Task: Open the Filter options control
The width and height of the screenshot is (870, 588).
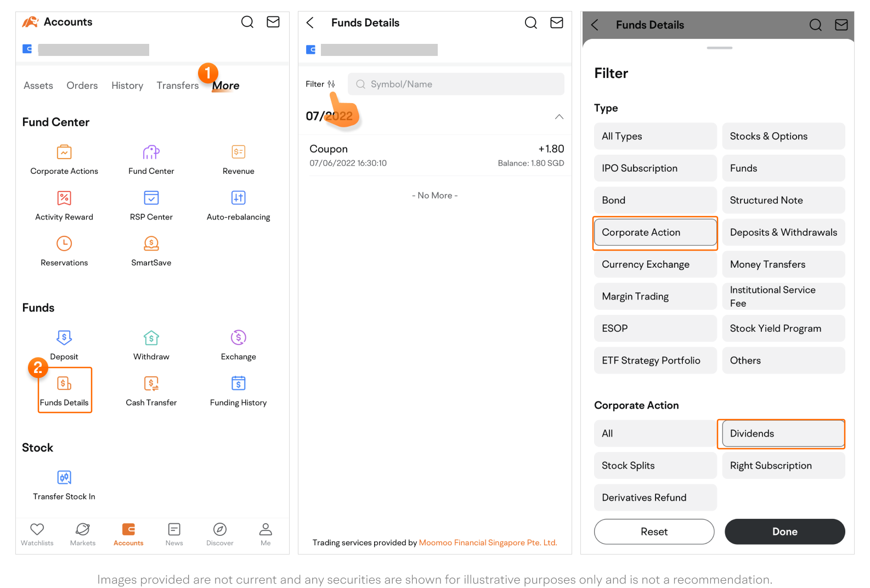Action: pos(320,84)
